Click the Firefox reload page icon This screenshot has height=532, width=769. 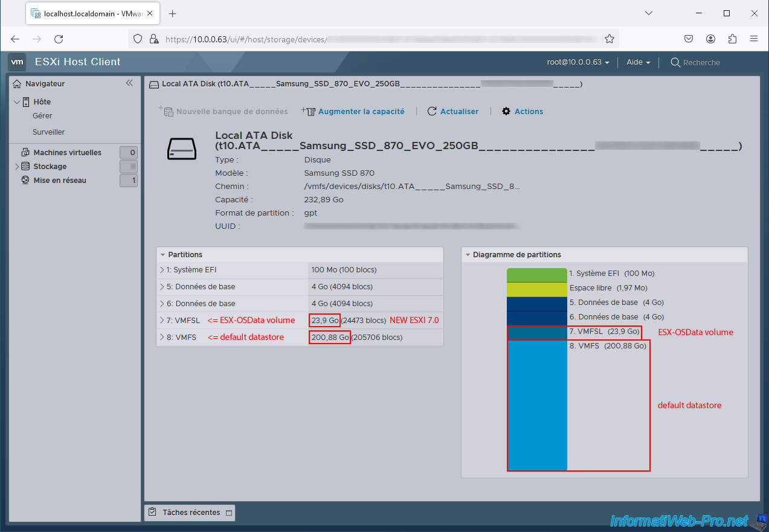pos(59,39)
